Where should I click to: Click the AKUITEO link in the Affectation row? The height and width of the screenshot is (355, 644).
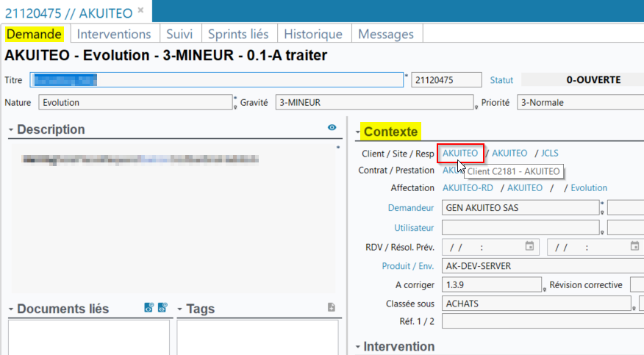pyautogui.click(x=524, y=188)
